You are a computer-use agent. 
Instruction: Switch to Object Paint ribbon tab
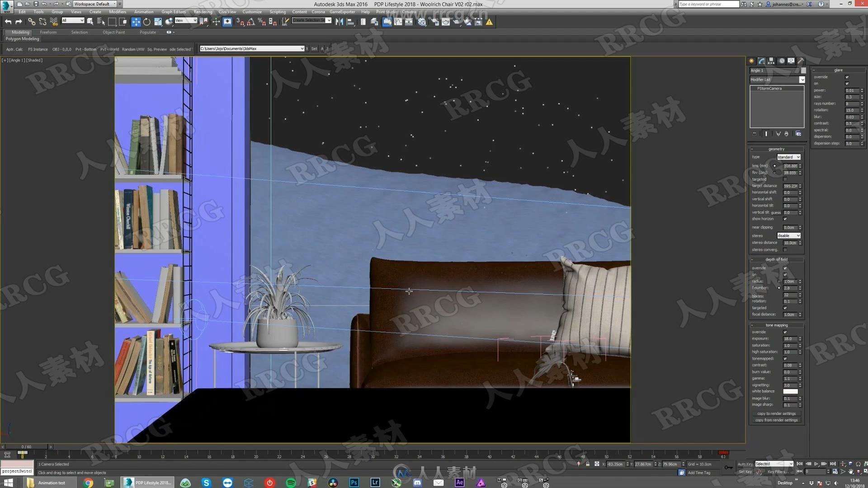[113, 32]
